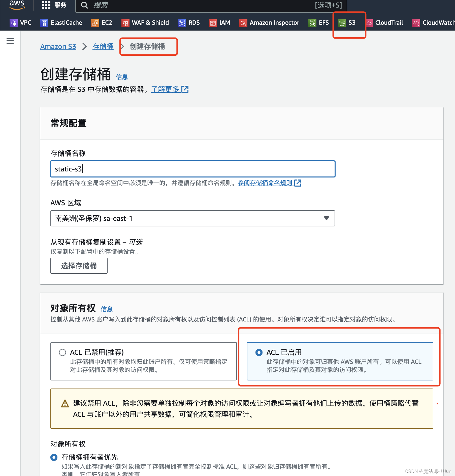The height and width of the screenshot is (476, 455).
Task: Click the 创建存储桶 page heading
Action: point(75,74)
